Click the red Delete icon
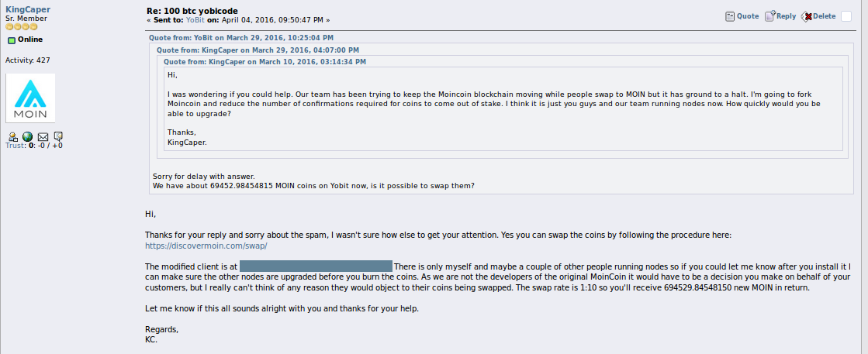The width and height of the screenshot is (868, 354). pyautogui.click(x=807, y=16)
